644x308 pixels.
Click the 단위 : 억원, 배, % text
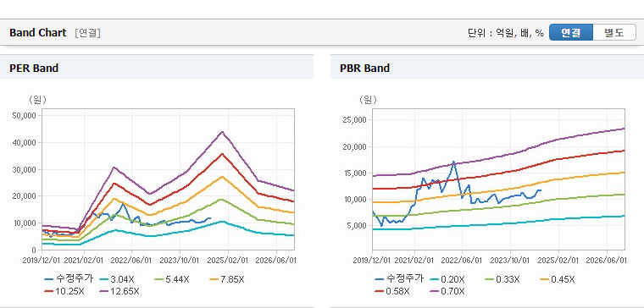pyautogui.click(x=506, y=33)
